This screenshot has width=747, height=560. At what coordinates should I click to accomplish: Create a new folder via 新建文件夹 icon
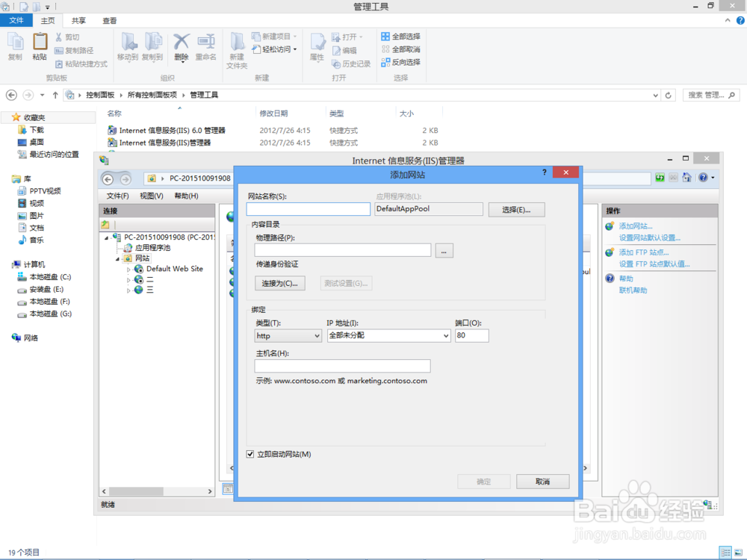[x=237, y=46]
